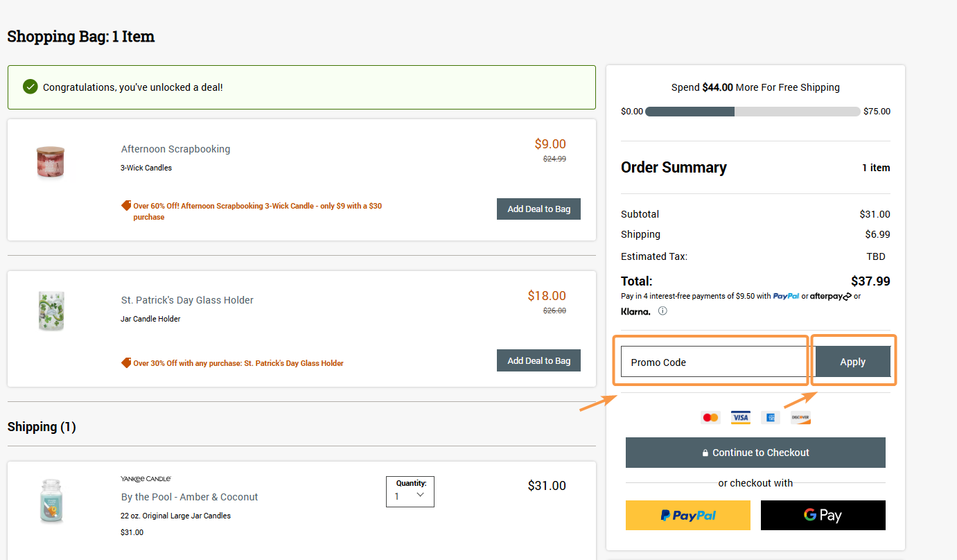Add St. Patrick's Glass Holder deal to bag
The image size is (957, 560).
pyautogui.click(x=538, y=360)
